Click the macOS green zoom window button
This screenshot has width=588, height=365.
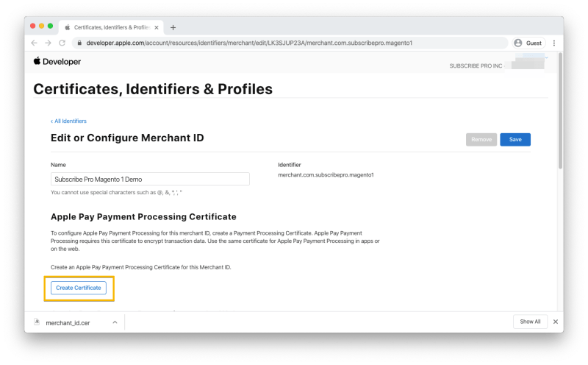(50, 26)
